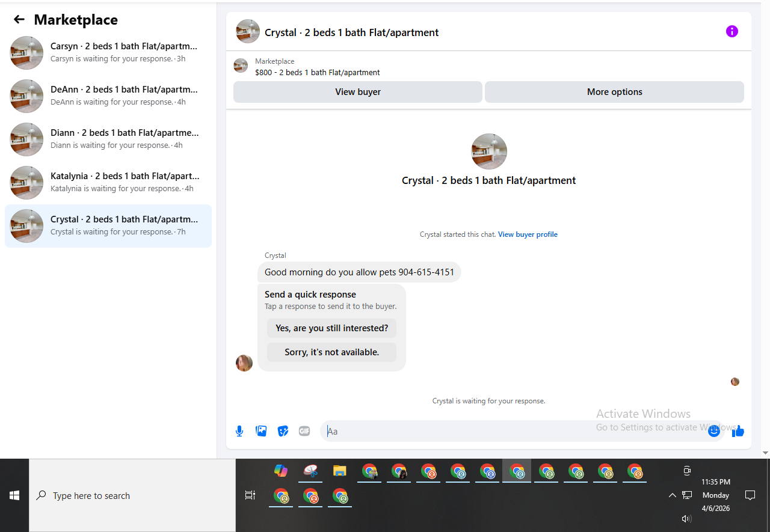Show hidden system tray icons

(x=673, y=495)
